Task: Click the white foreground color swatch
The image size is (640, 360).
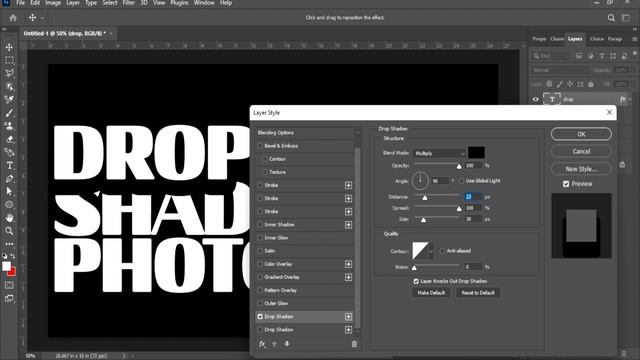Action: pyautogui.click(x=6, y=267)
